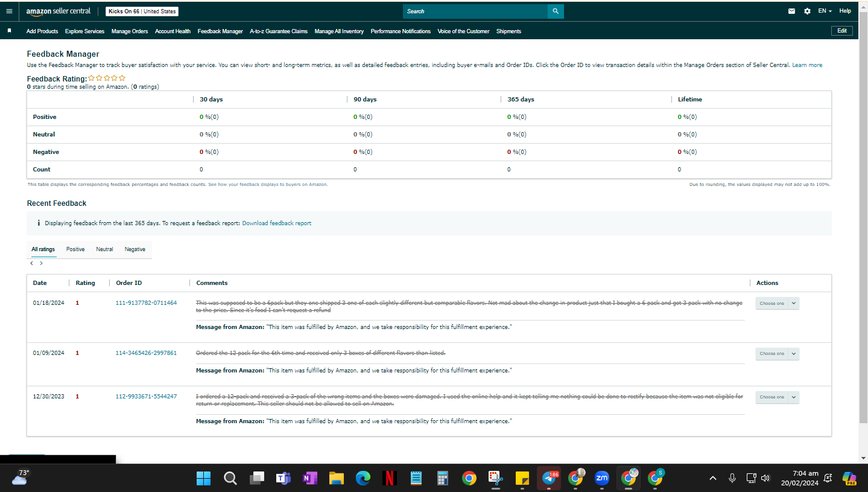The width and height of the screenshot is (868, 492).
Task: Click the Date column header
Action: point(40,283)
